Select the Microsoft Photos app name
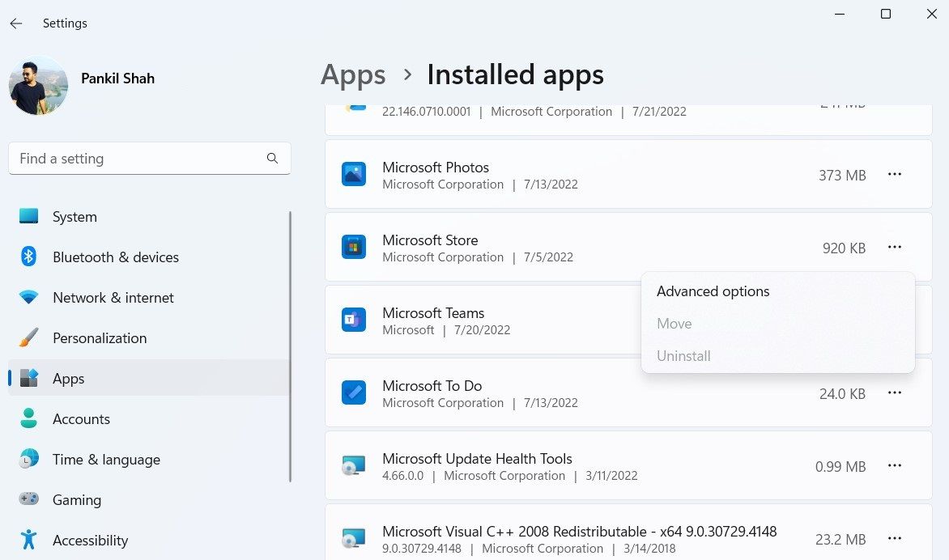 click(436, 167)
